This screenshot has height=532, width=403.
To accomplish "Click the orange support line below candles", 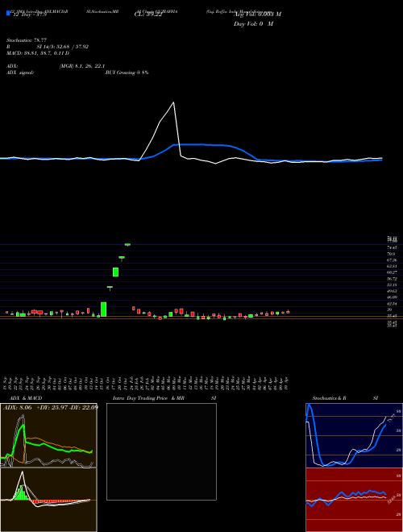I will point(201,319).
